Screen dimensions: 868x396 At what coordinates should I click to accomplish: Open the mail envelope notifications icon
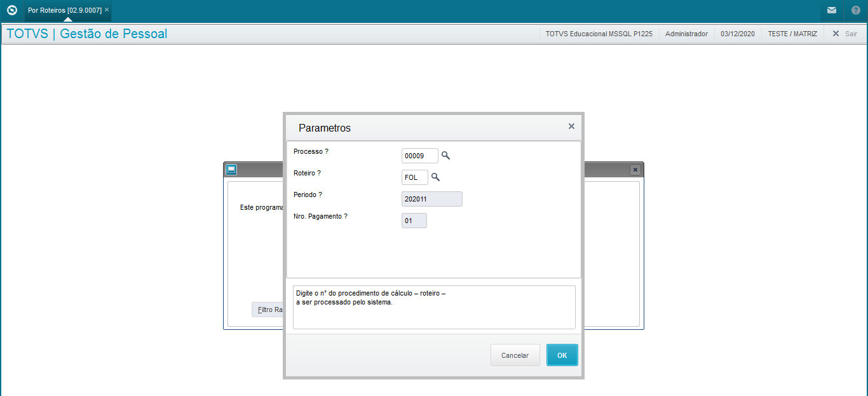831,10
